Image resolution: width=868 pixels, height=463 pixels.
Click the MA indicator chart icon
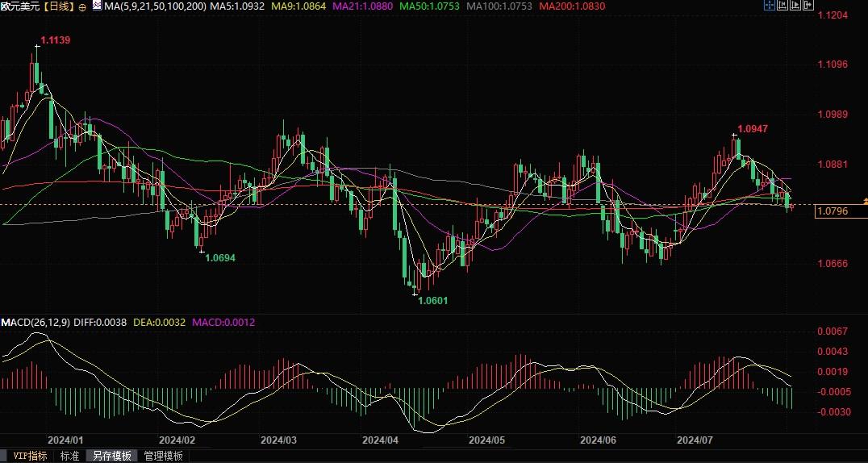[x=97, y=6]
